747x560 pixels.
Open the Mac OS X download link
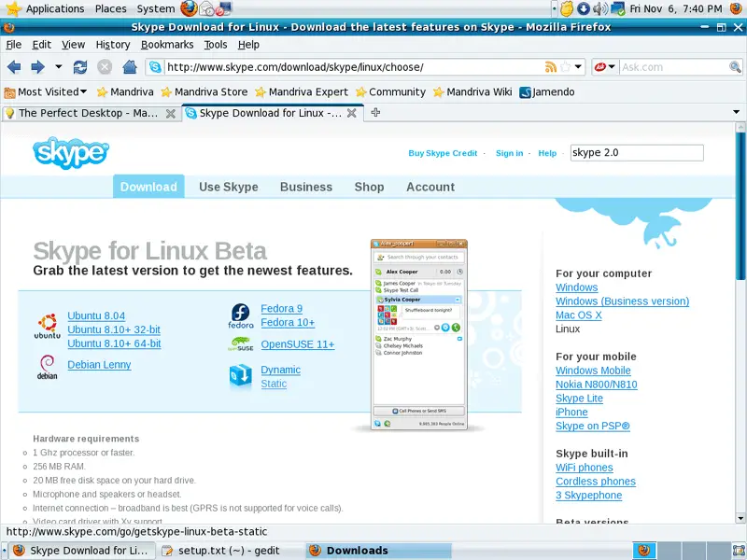click(x=578, y=315)
